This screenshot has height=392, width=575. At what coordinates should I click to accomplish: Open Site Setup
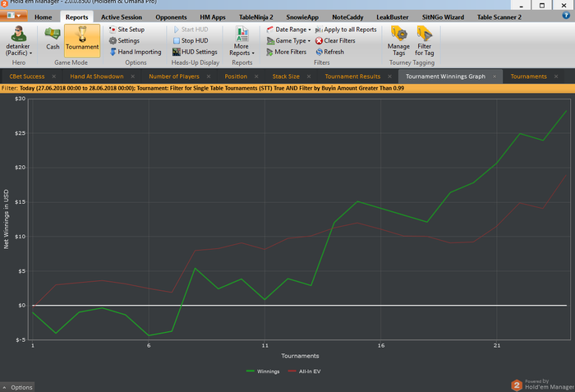point(126,30)
